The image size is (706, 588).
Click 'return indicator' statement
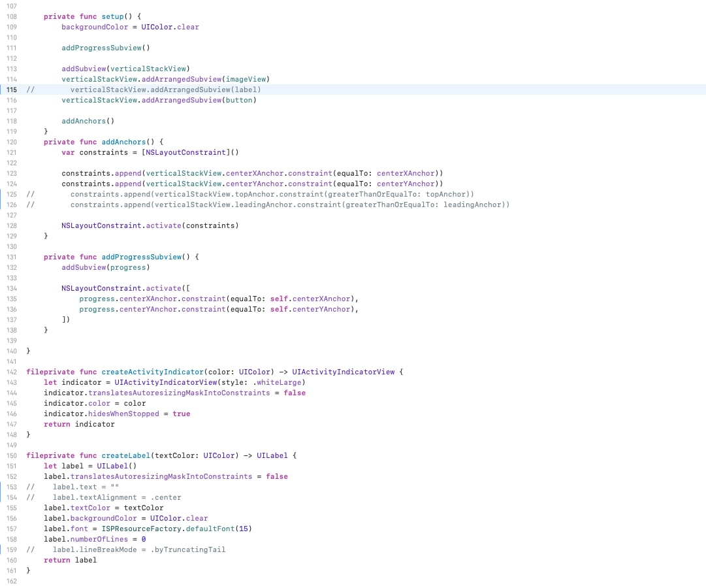coord(79,425)
